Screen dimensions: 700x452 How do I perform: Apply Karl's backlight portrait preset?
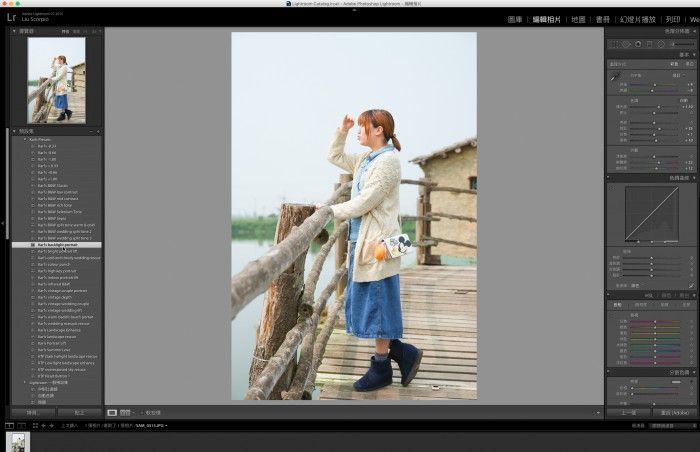pos(57,245)
